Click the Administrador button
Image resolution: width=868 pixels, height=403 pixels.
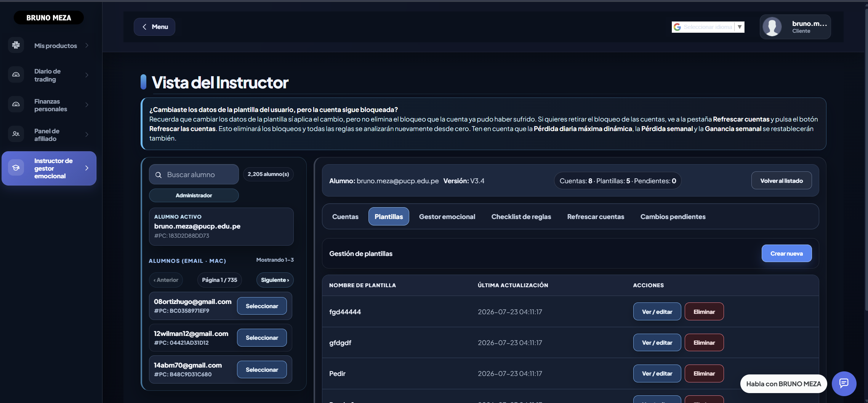[x=194, y=195]
